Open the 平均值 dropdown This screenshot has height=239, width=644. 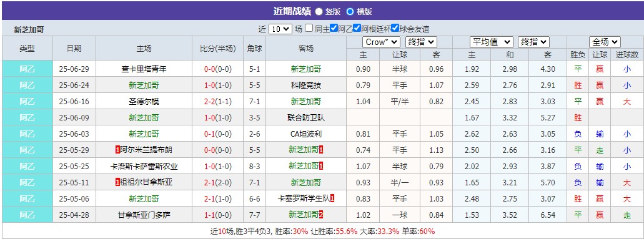point(491,42)
